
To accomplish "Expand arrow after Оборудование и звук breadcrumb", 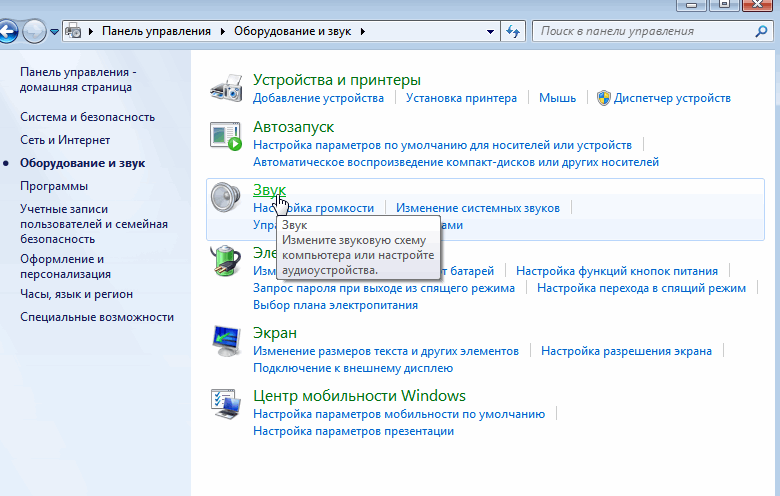I will pyautogui.click(x=363, y=31).
